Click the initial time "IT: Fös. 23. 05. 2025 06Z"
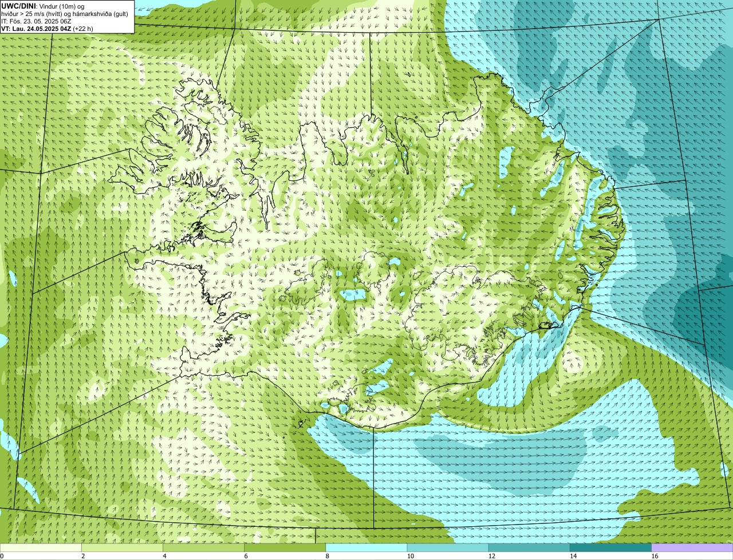This screenshot has height=560, width=733. (36, 21)
